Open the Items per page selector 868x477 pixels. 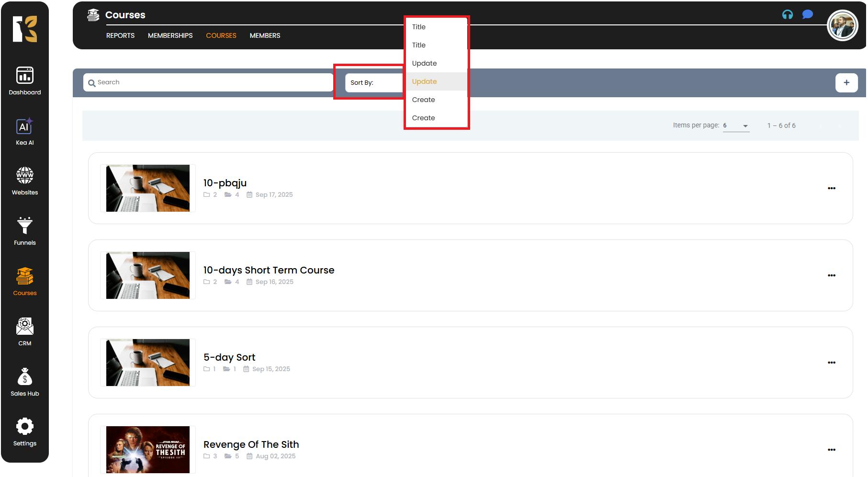[735, 125]
